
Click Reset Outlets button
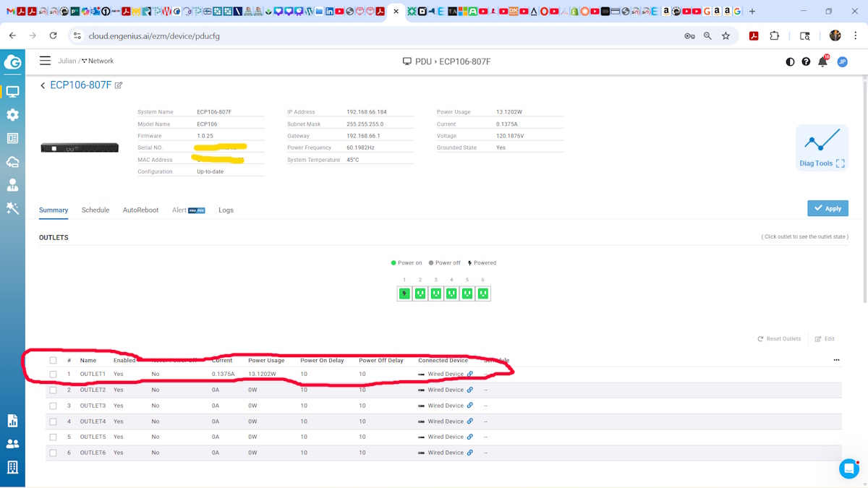(x=779, y=339)
